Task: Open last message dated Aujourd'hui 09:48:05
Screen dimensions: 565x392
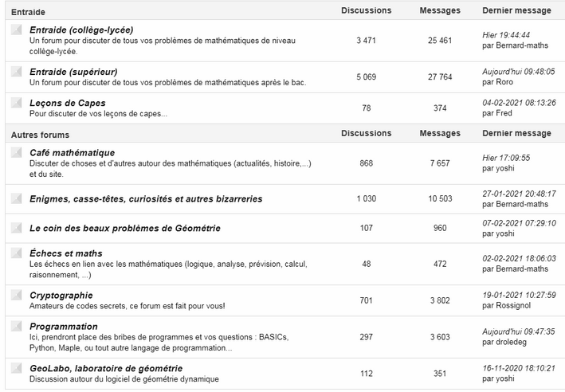Action: point(518,71)
